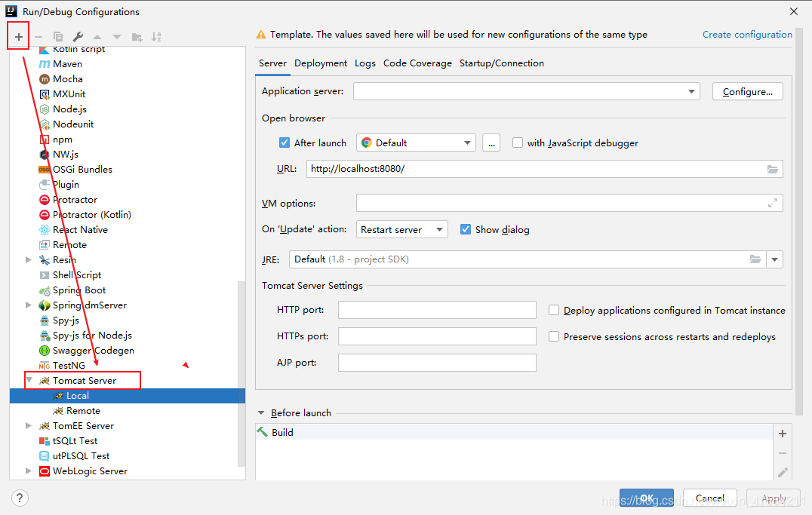The width and height of the screenshot is (812, 515).
Task: Switch to the Startup/Connection tab
Action: [x=502, y=63]
